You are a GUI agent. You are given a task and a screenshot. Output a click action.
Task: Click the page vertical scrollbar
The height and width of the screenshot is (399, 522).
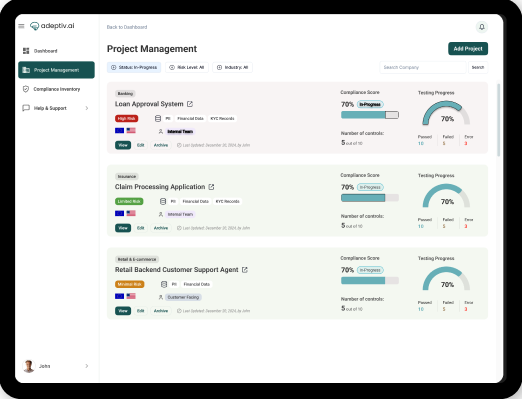(x=499, y=120)
